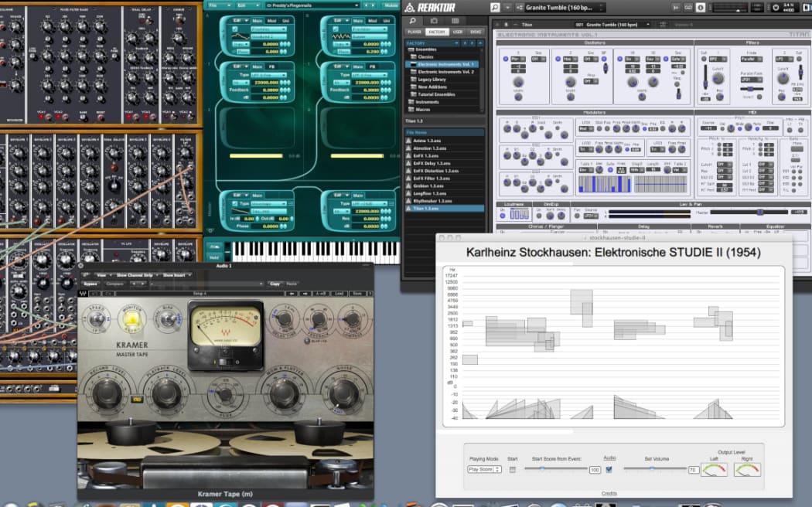
Task: Click the Kramer Flux knob
Action: 225,395
